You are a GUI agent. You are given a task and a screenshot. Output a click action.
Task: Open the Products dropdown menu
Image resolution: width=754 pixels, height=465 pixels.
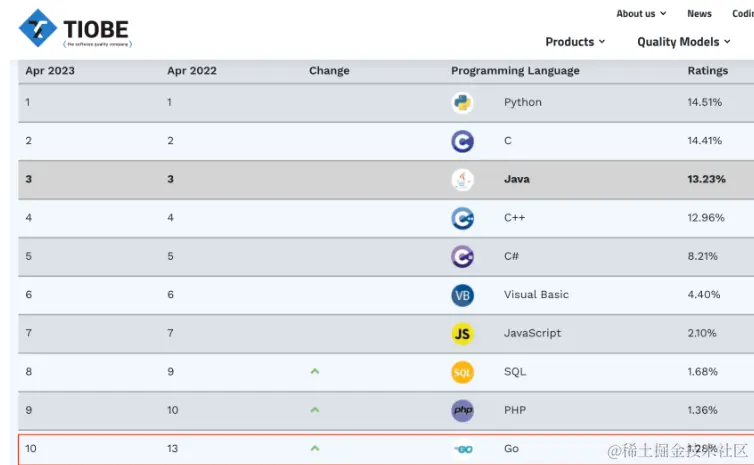pyautogui.click(x=575, y=42)
